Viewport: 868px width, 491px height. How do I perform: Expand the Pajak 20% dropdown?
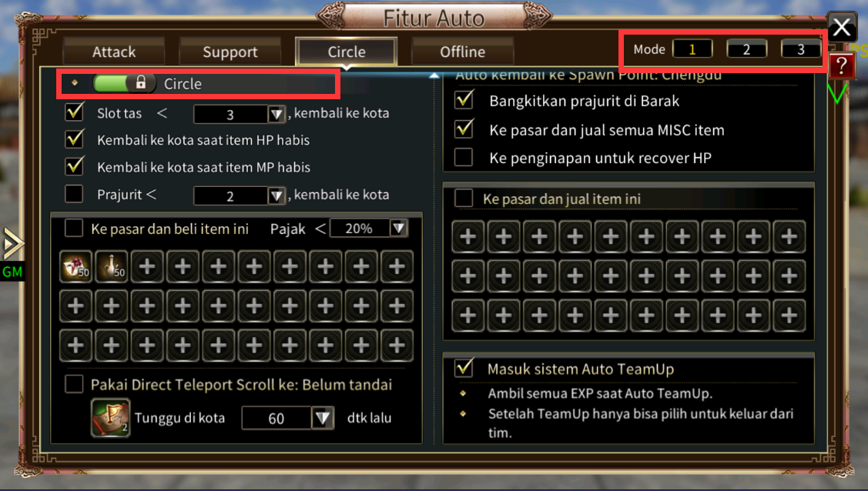(398, 229)
